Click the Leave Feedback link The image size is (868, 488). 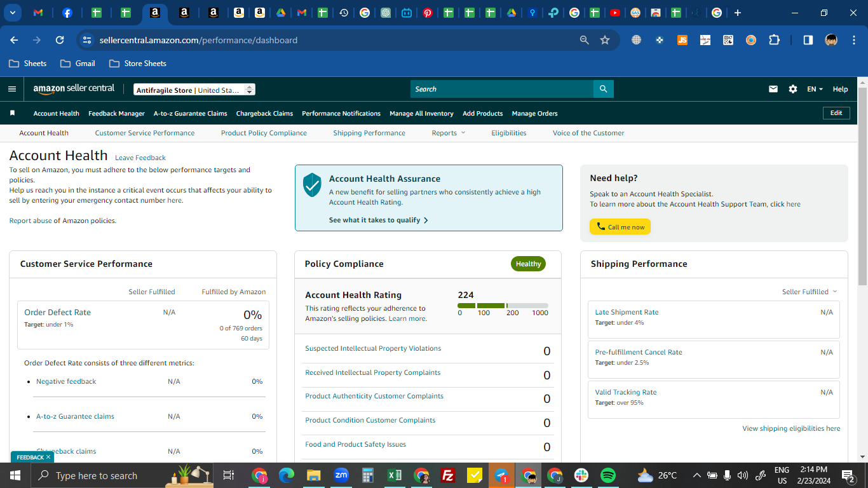click(x=140, y=158)
